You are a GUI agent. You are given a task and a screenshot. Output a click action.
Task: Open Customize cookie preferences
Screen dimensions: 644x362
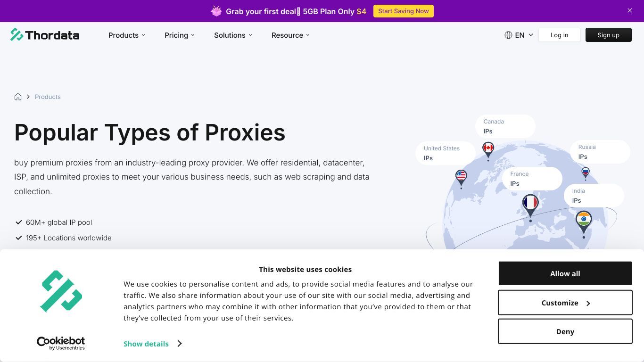pyautogui.click(x=565, y=303)
